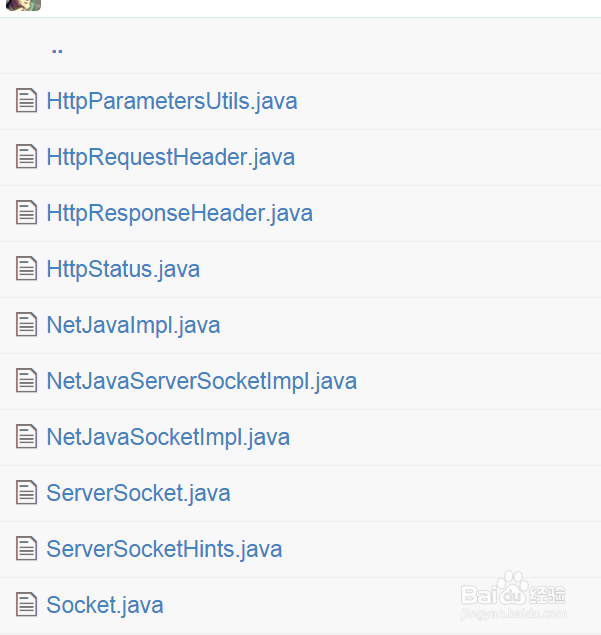Image resolution: width=601 pixels, height=635 pixels.
Task: Click file icon beside HttpRequestHeader.java
Action: [26, 157]
